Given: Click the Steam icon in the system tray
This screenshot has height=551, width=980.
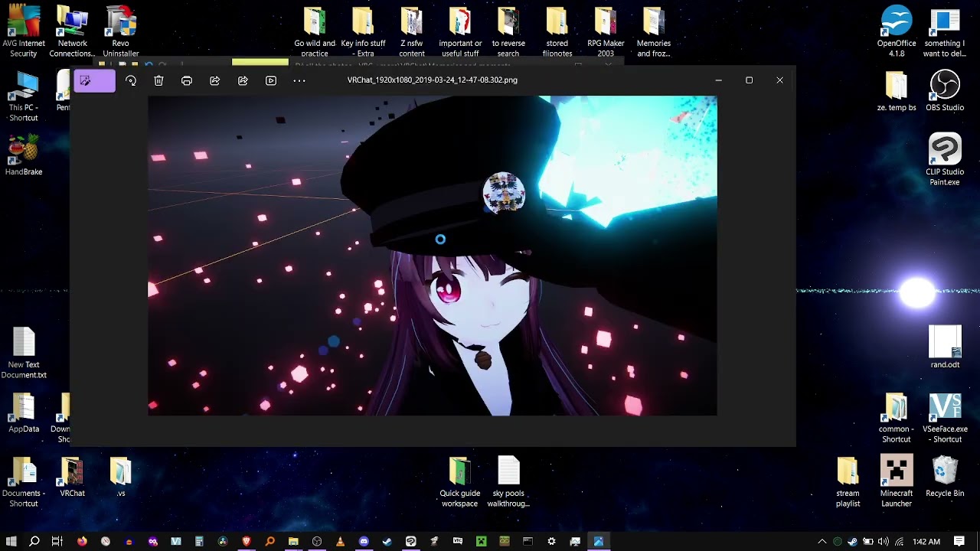Looking at the screenshot, I should (x=853, y=542).
